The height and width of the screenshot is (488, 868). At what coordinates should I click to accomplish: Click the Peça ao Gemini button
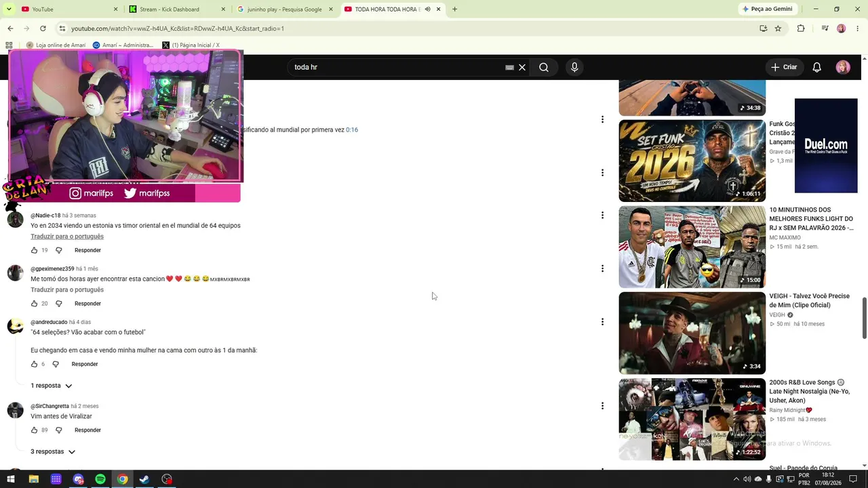click(x=768, y=9)
